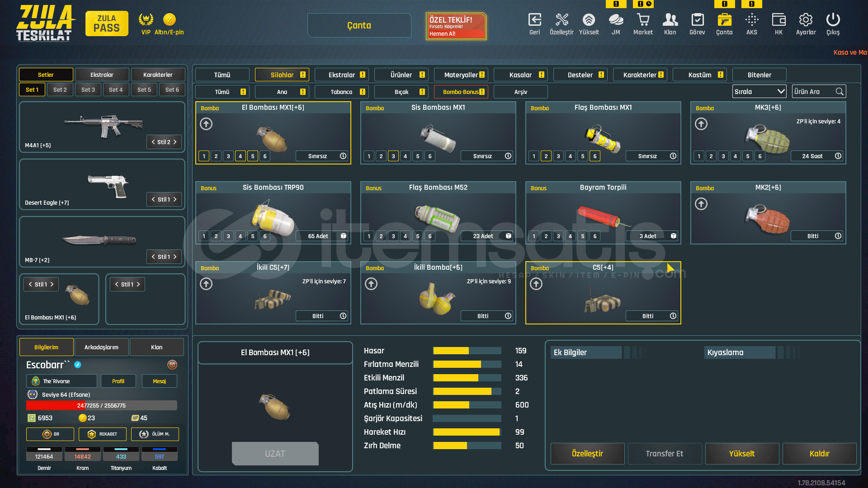Toggle set slot 3 on Sis Bombası MX1 card
868x488 pixels.
pos(393,156)
